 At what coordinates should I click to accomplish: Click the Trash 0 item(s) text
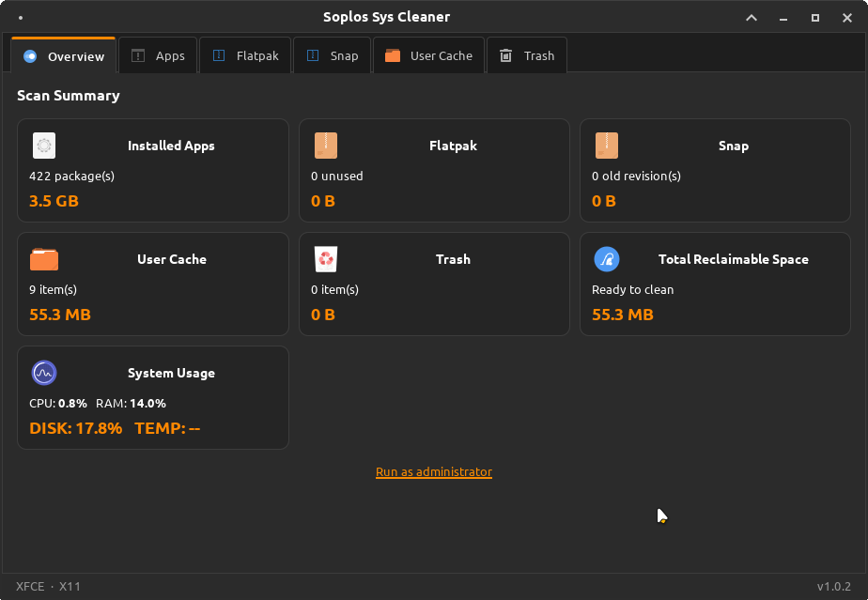335,289
